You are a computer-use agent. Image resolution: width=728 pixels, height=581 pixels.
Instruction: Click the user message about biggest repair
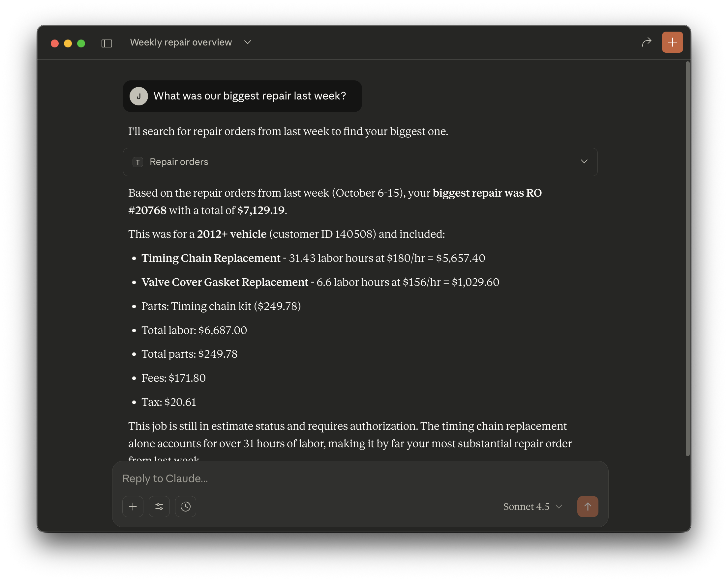pos(250,96)
